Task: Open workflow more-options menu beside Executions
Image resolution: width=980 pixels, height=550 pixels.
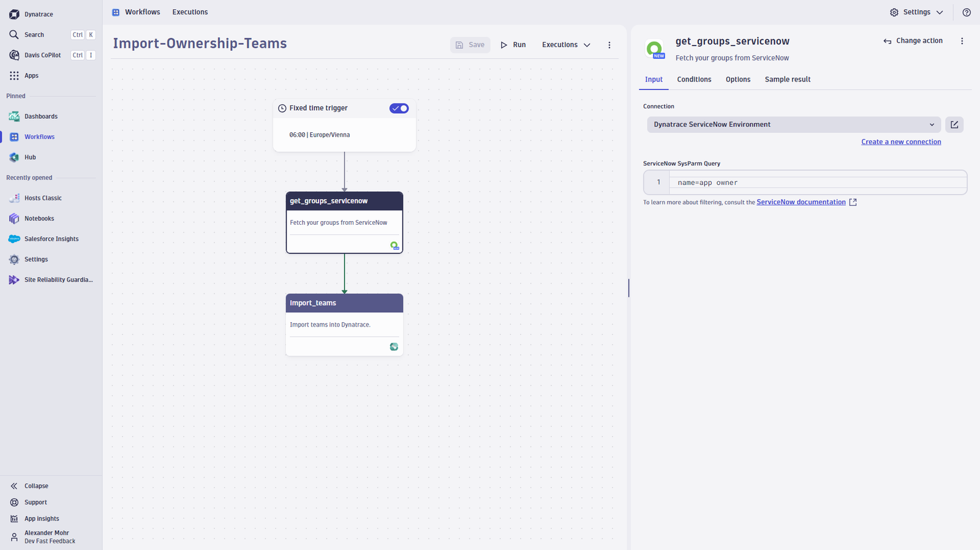Action: coord(609,45)
